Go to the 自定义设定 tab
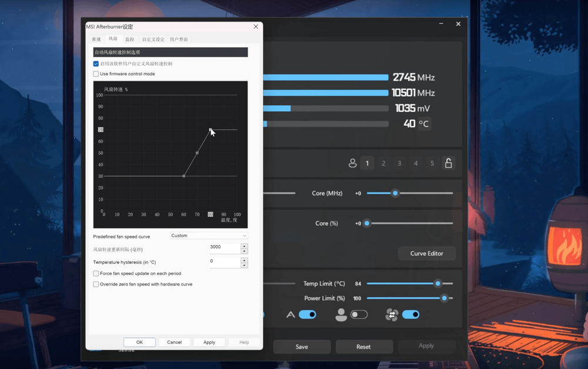Screen dimensions: 588x369 [x=153, y=39]
